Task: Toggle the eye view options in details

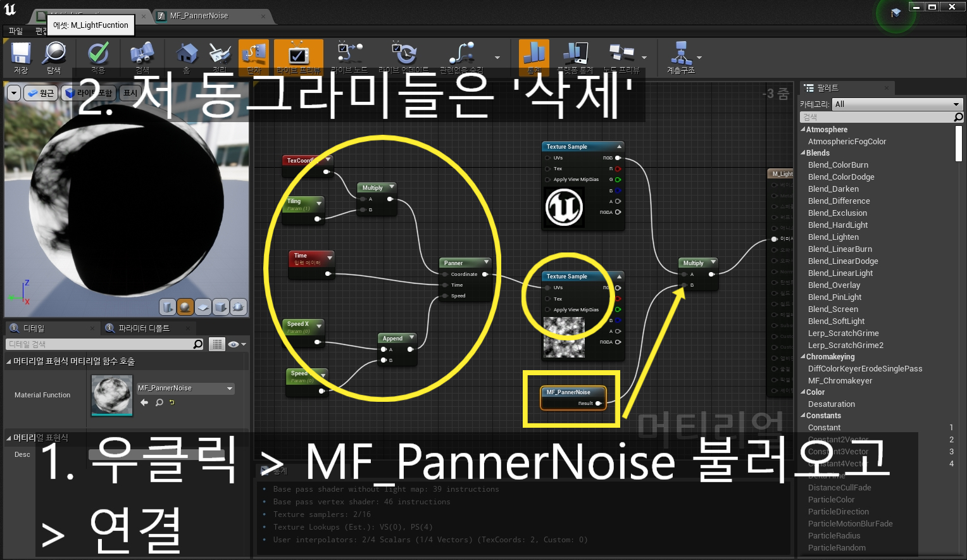Action: pos(237,344)
